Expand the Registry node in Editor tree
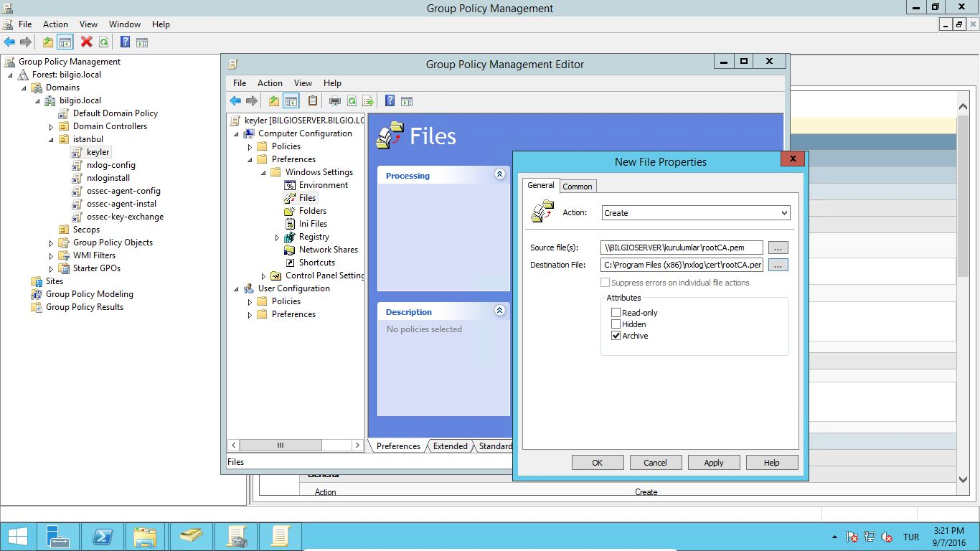Image resolution: width=980 pixels, height=551 pixels. [277, 237]
